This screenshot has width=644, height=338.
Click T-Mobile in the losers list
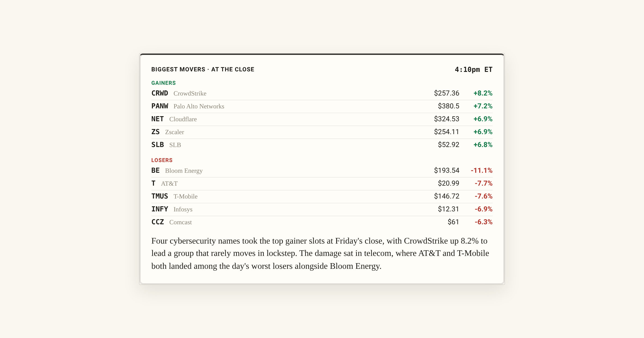click(185, 196)
